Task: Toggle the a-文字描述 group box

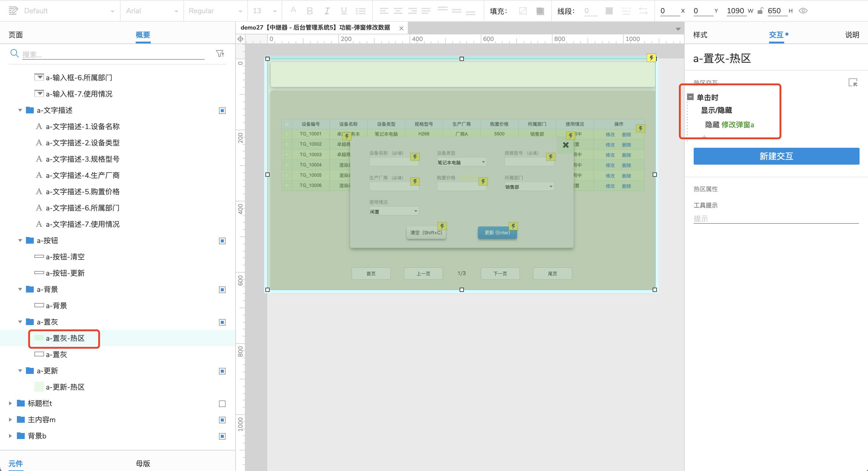Action: pos(222,110)
